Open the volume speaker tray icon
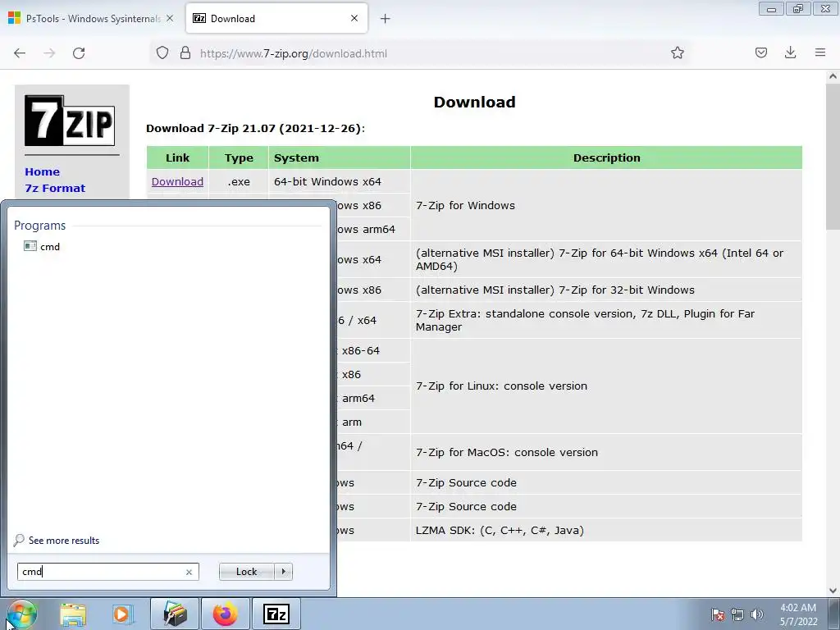840x630 pixels. [757, 614]
